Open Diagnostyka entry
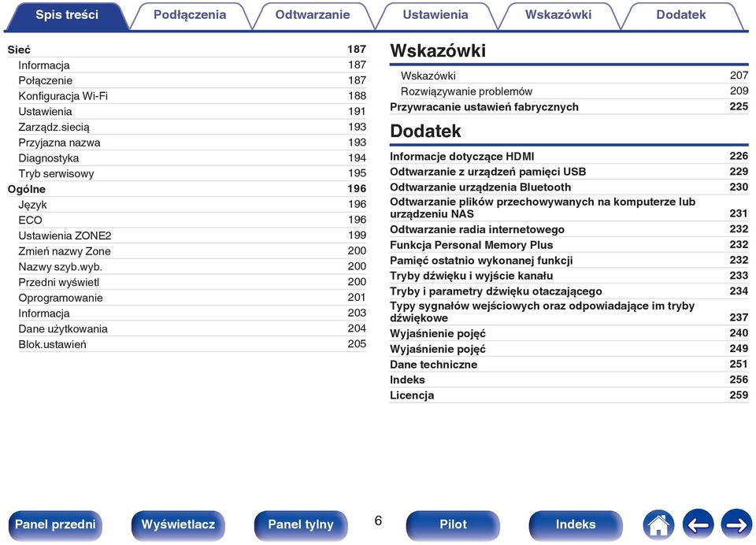Image resolution: width=756 pixels, height=545 pixels. coord(192,158)
